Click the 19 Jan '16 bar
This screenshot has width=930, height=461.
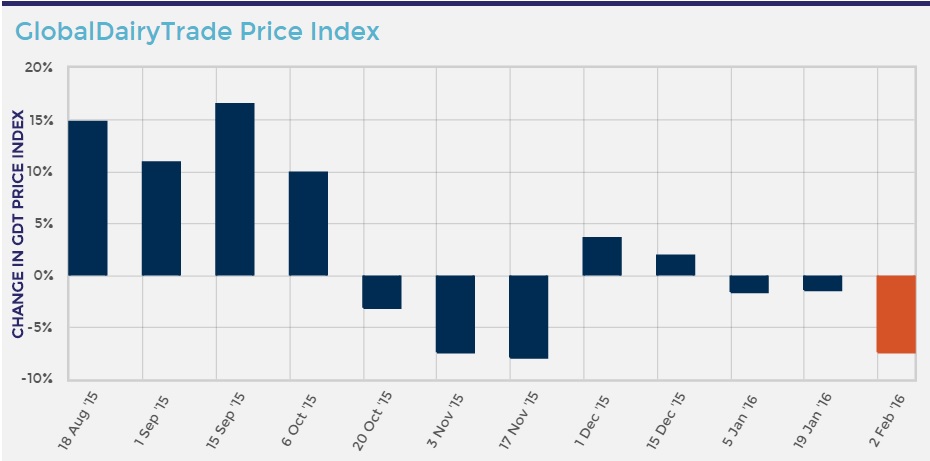[823, 283]
